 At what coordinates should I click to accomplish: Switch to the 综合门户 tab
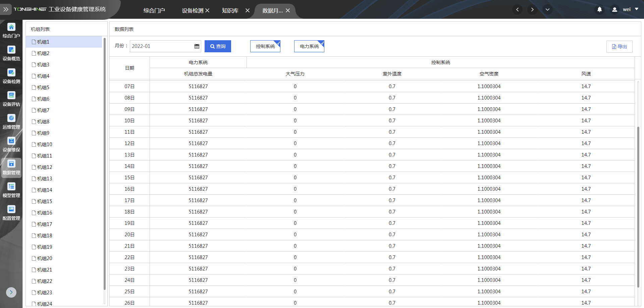[154, 11]
